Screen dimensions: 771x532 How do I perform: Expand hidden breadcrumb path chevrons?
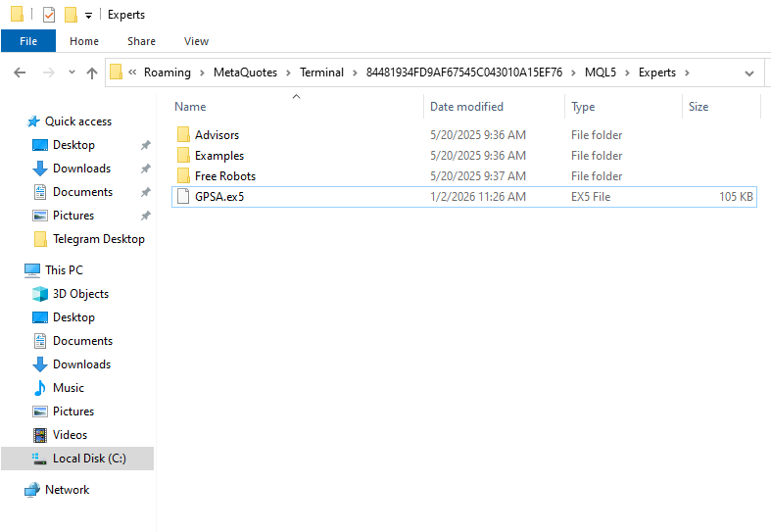(x=132, y=73)
